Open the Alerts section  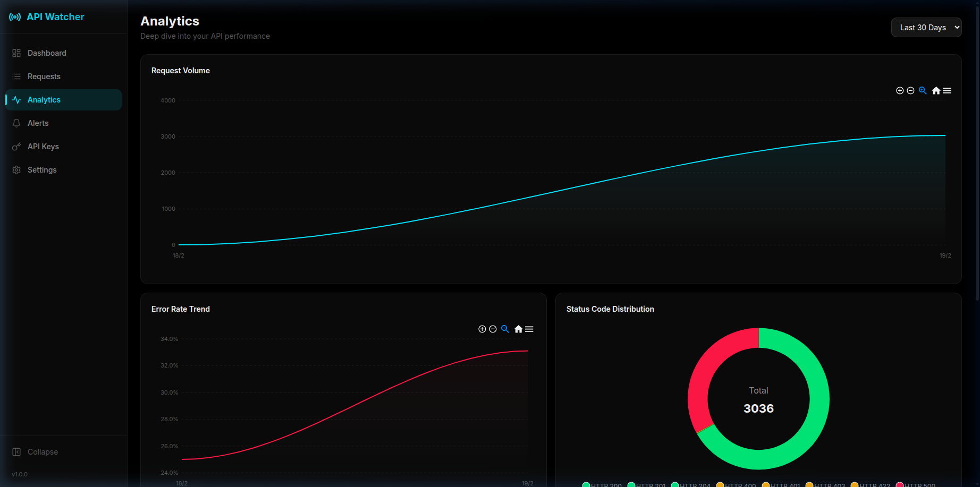[38, 123]
